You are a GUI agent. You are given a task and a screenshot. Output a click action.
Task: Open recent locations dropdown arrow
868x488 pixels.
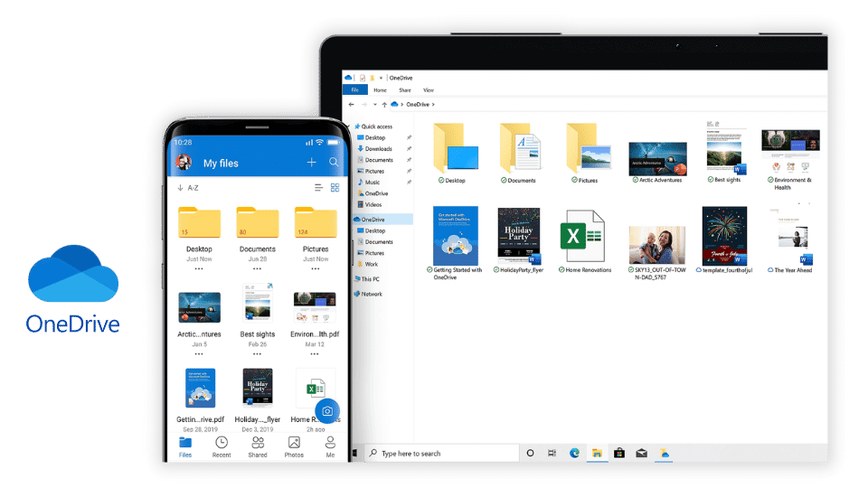coord(374,104)
